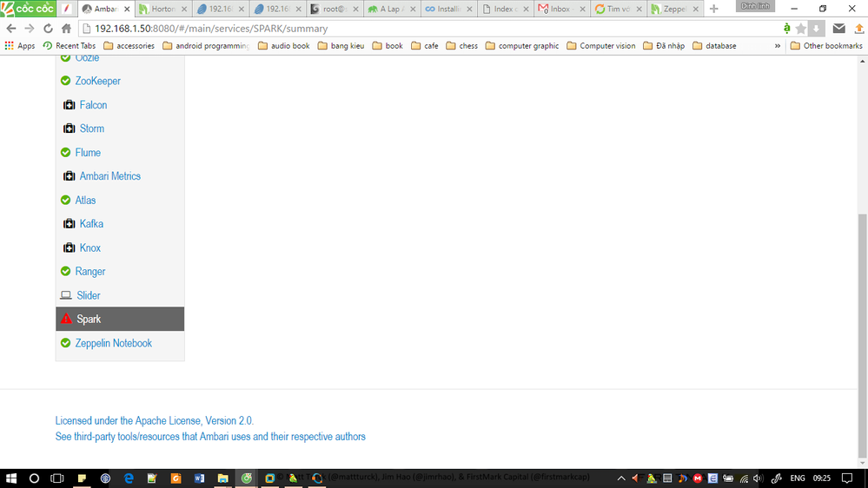
Task: Expand the bang kieu bookmark folder
Action: coord(341,46)
